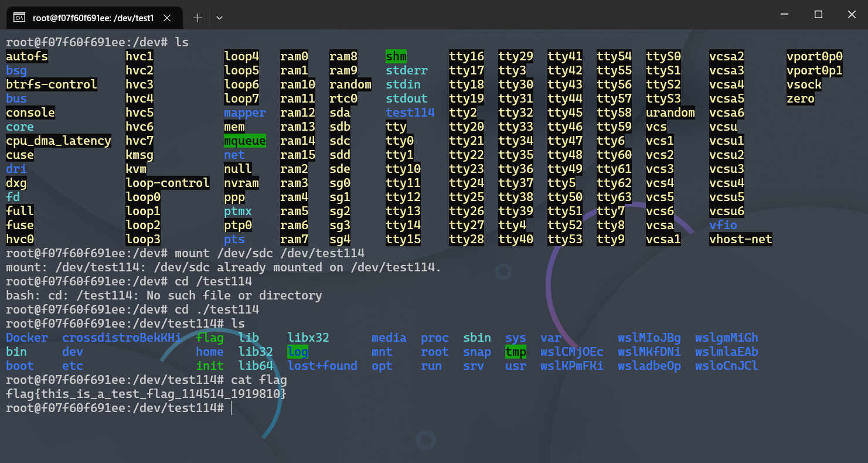Image resolution: width=868 pixels, height=463 pixels.
Task: Click 'wsloCnJCl' directory
Action: point(727,366)
